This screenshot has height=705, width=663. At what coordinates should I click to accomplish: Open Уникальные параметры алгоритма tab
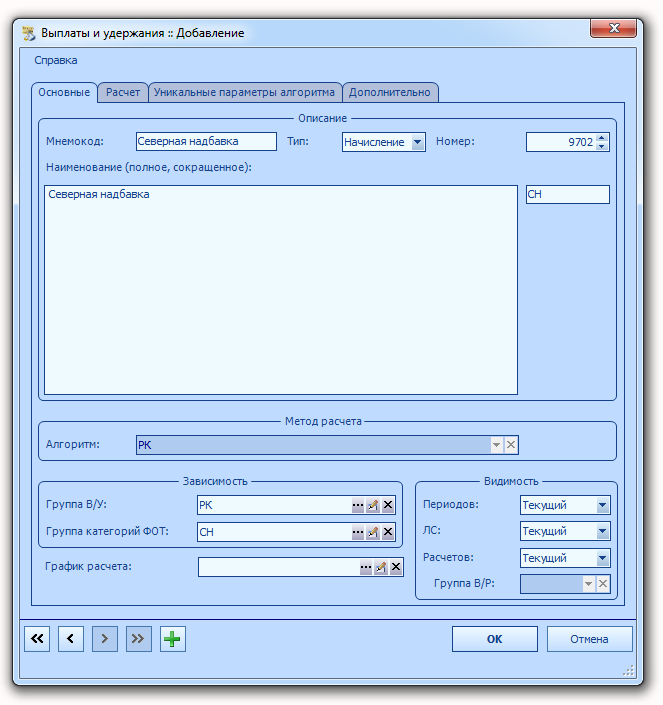[x=245, y=92]
